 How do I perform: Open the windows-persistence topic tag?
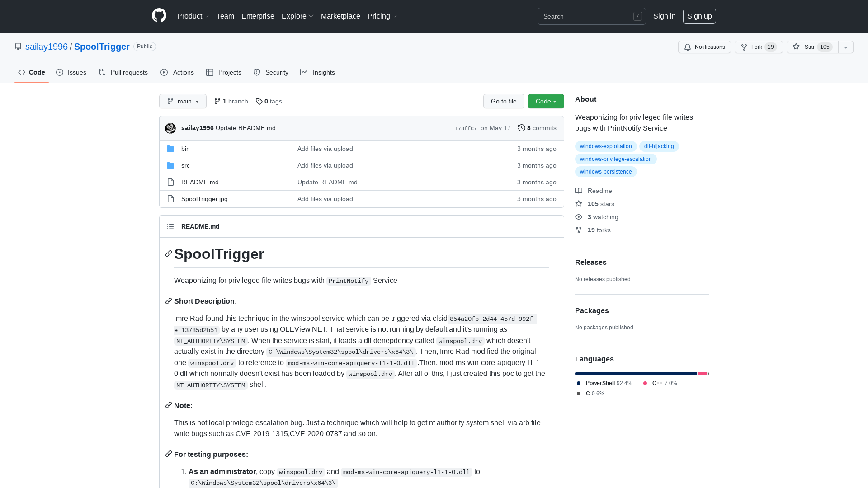tap(606, 172)
